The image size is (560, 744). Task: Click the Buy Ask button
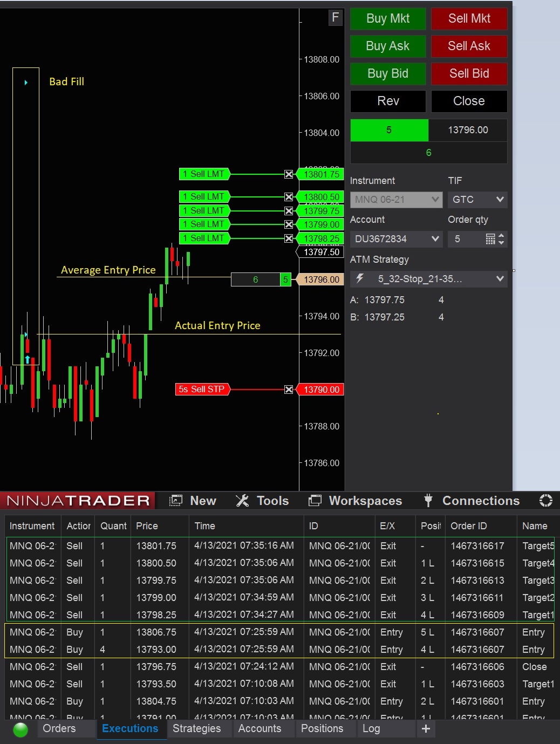coord(388,46)
